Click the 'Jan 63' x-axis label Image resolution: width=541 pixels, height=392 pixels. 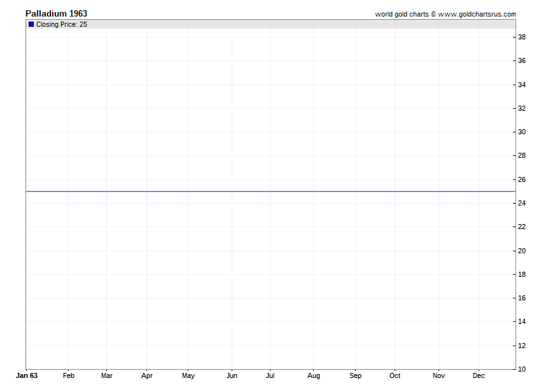tap(27, 375)
